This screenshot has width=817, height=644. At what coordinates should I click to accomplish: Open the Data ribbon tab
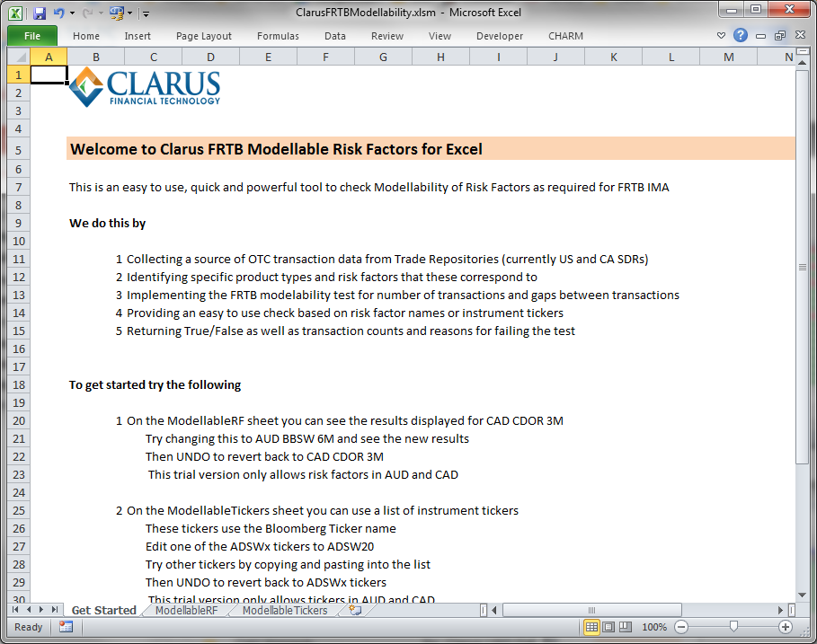click(335, 36)
